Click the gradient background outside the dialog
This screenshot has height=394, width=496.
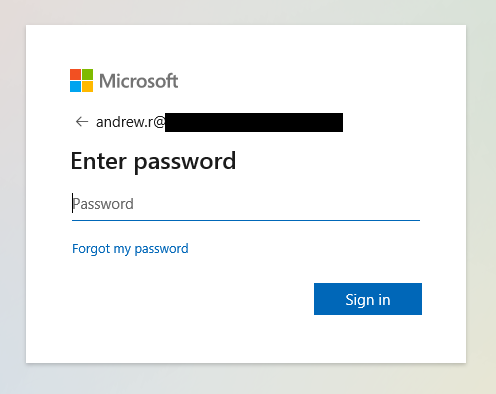247,380
